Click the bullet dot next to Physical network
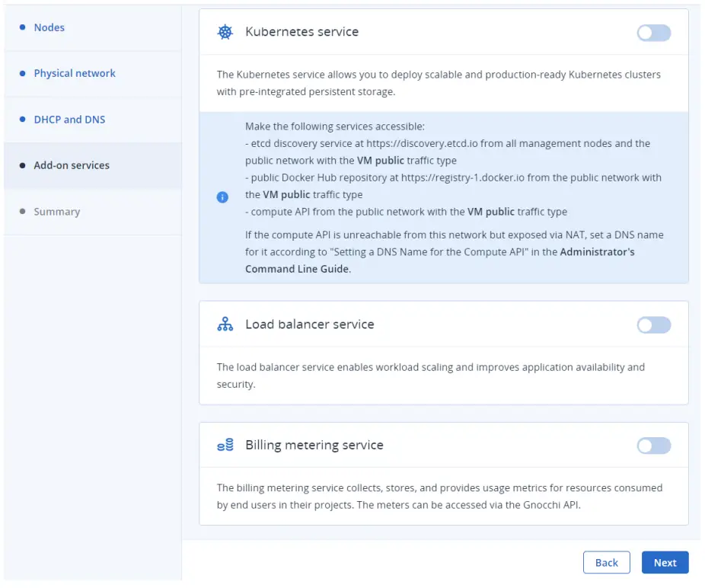This screenshot has width=705, height=588. [23, 73]
